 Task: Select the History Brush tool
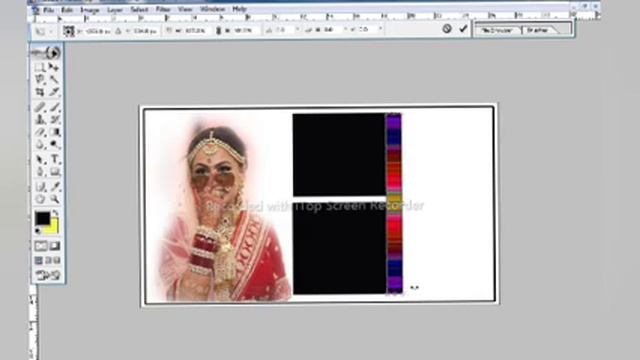(55, 120)
